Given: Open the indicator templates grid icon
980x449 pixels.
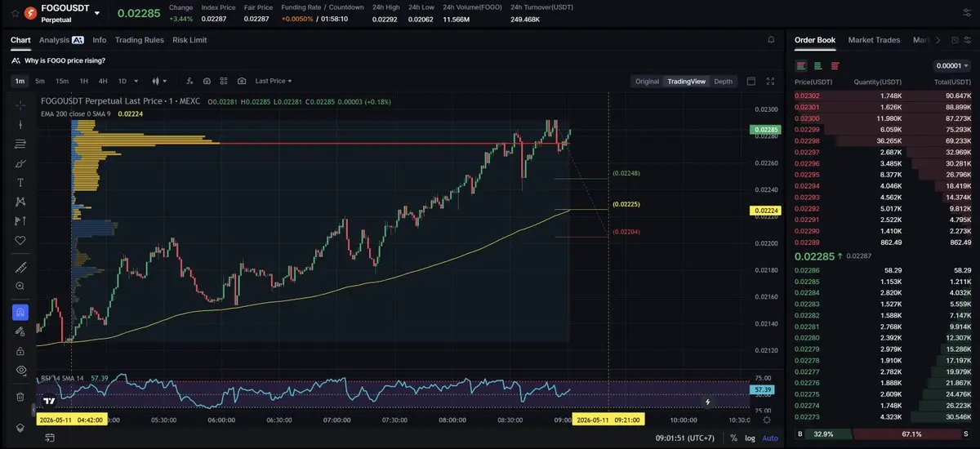Looking at the screenshot, I should coord(224,81).
